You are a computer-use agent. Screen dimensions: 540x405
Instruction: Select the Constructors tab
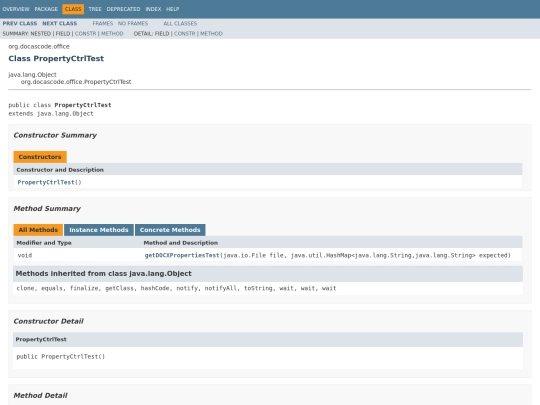(40, 157)
